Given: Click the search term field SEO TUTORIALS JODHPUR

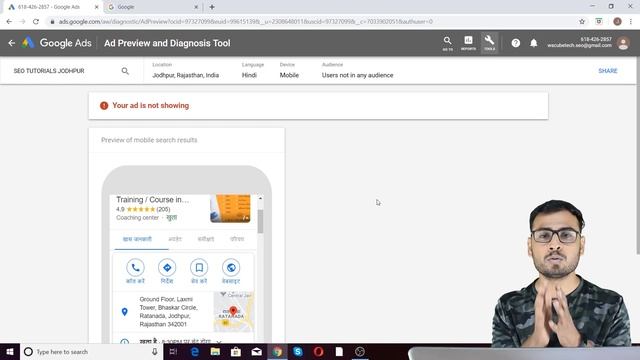Looking at the screenshot, I should [x=49, y=71].
